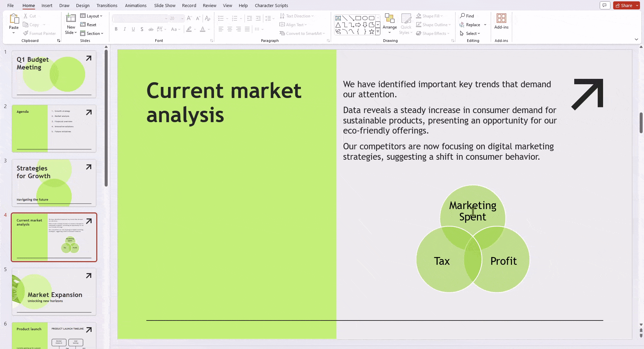The height and width of the screenshot is (349, 644).
Task: Collapse the ribbon with the chevron
Action: [636, 40]
